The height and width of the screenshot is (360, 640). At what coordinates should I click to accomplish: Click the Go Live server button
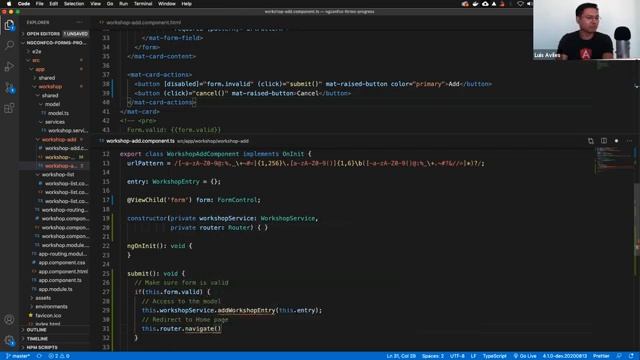[525, 356]
